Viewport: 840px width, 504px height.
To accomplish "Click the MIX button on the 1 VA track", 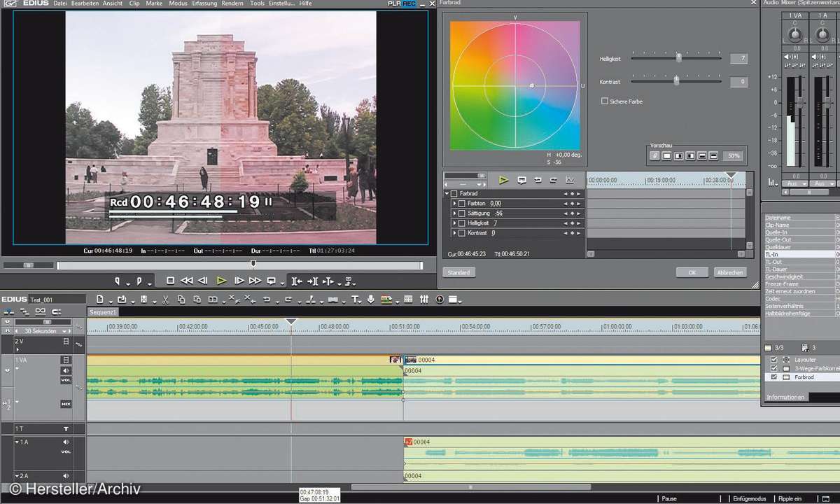I will (66, 404).
